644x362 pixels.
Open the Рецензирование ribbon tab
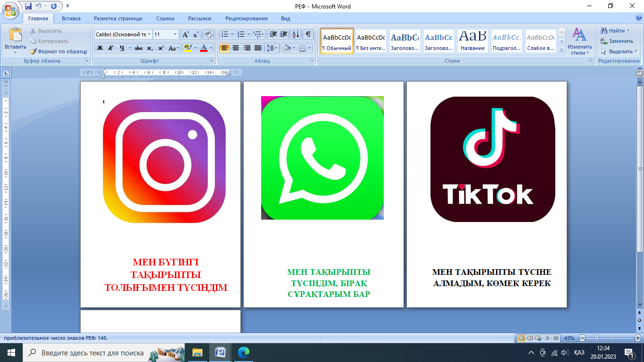pos(247,18)
